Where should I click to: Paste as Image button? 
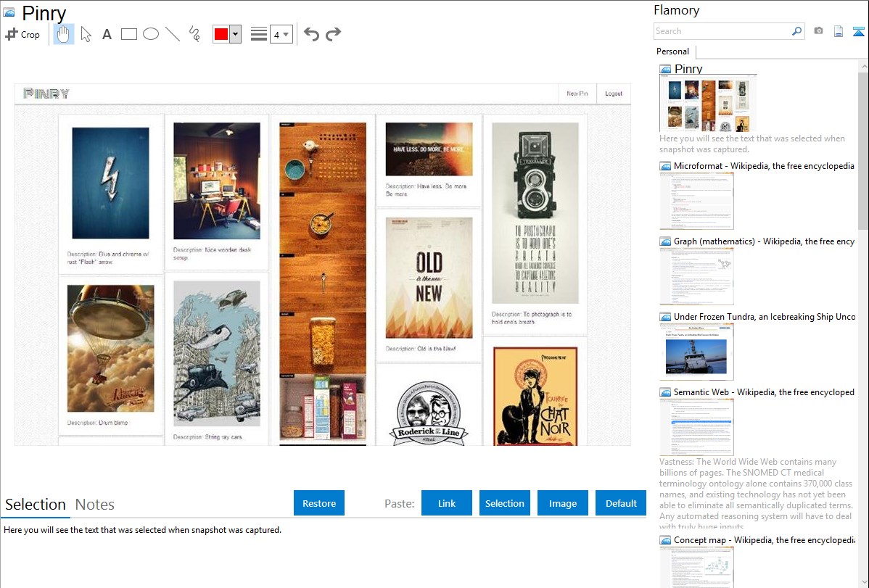click(562, 503)
